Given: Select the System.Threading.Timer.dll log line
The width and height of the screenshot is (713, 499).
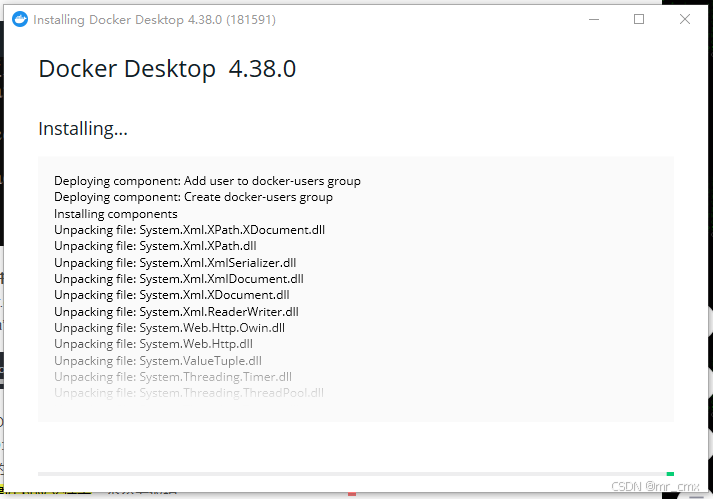Looking at the screenshot, I should click(173, 377).
